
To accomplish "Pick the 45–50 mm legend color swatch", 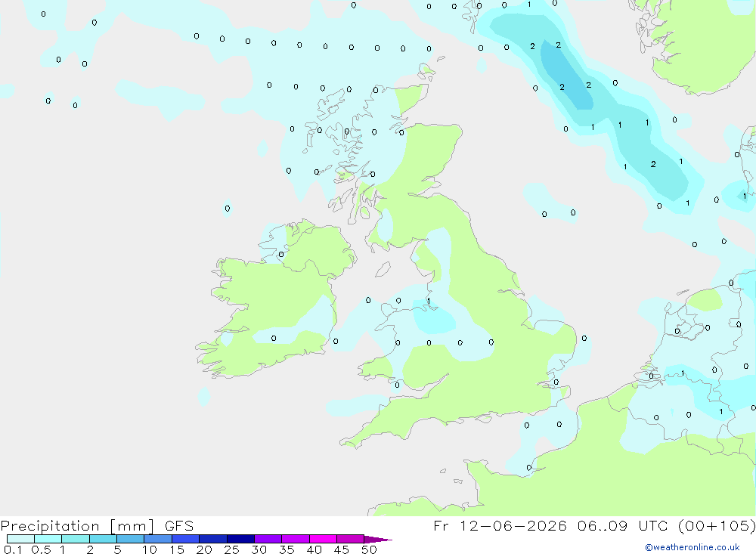I will coord(351,539).
